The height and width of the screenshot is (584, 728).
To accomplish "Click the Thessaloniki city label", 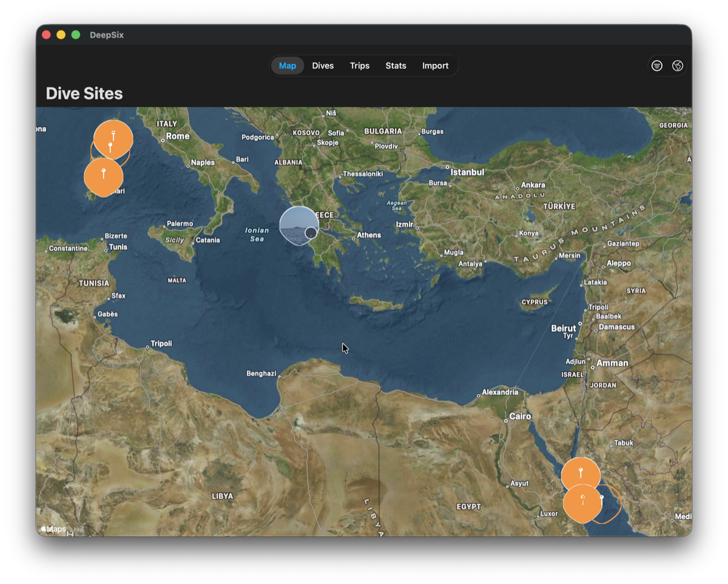I will (363, 174).
